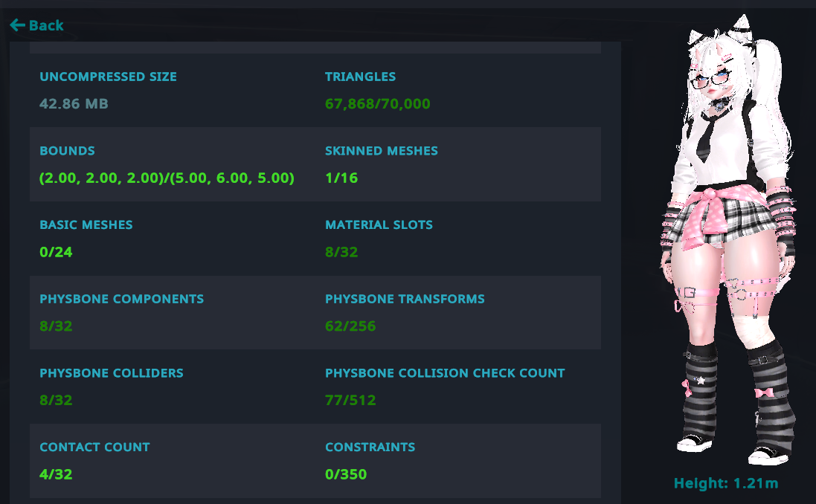This screenshot has height=504, width=816.
Task: Click the PhysBone Colliders heading
Action: tap(111, 373)
